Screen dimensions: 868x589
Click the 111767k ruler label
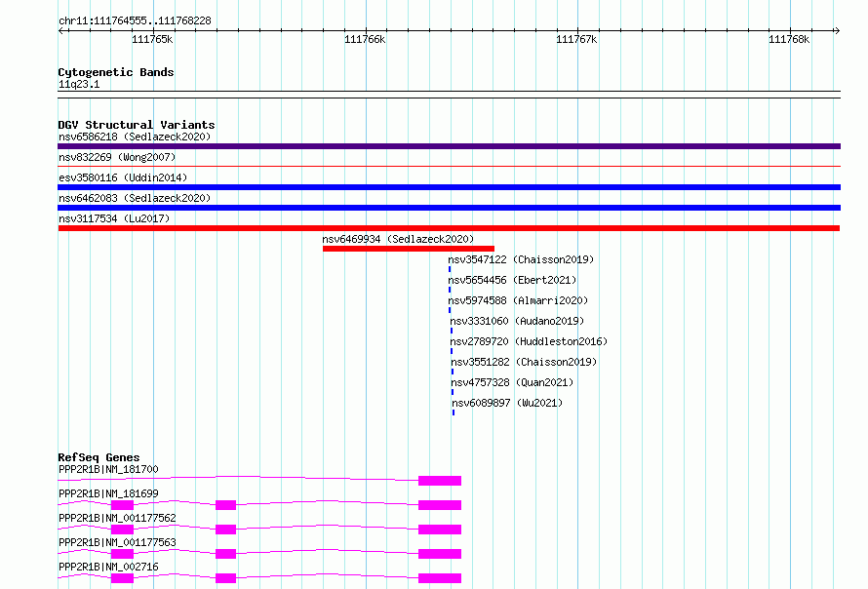[576, 39]
